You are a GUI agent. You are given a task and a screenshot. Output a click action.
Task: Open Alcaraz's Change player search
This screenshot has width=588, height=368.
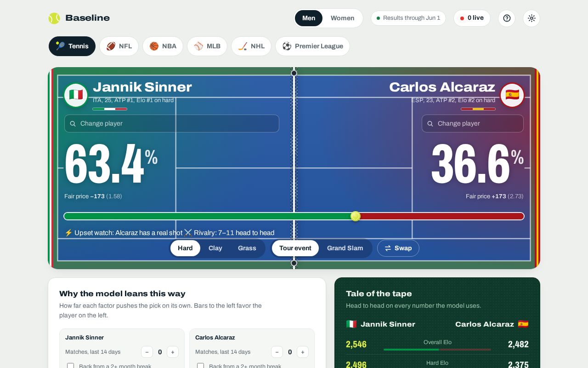pos(473,123)
